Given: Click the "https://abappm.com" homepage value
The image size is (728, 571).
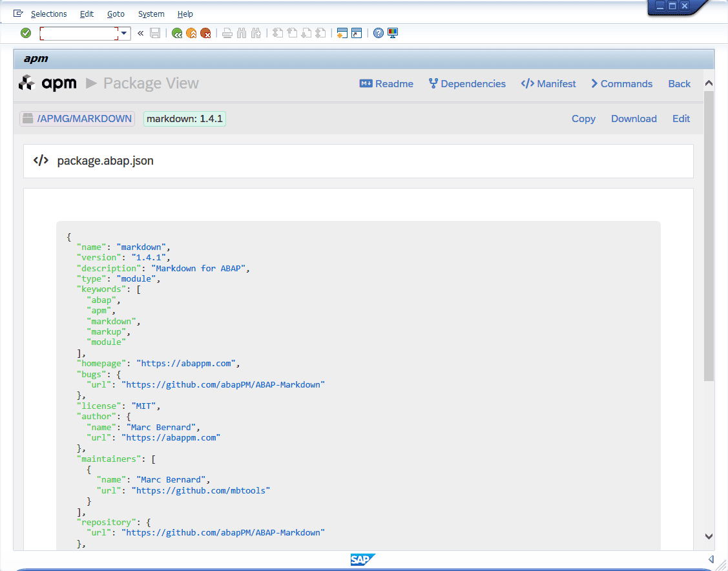Looking at the screenshot, I should [x=186, y=364].
